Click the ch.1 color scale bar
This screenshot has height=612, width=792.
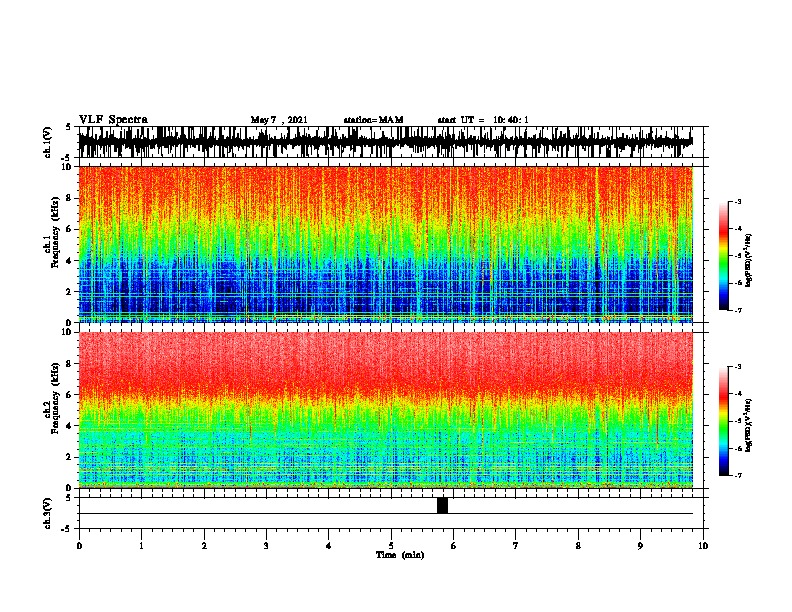(724, 256)
